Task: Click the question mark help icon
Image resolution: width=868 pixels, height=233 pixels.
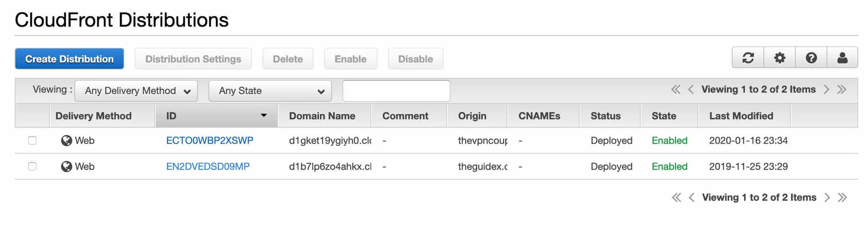Action: pos(811,58)
